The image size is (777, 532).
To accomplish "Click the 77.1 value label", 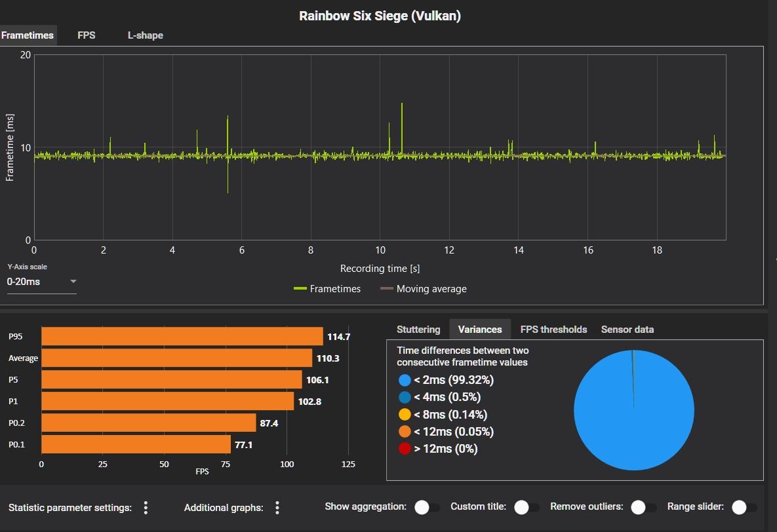I will [243, 445].
